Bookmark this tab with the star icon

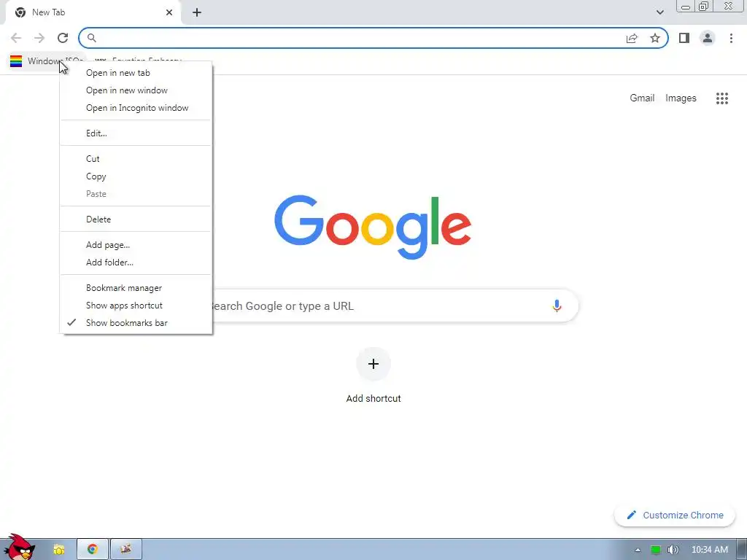pyautogui.click(x=655, y=38)
